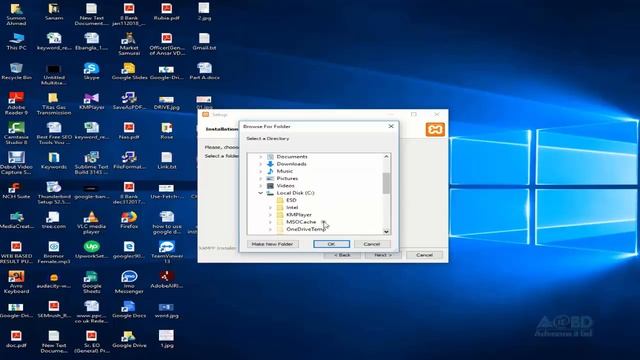Viewport: 640px width, 360px height.
Task: Click the Back button in Setup window
Action: 342,255
